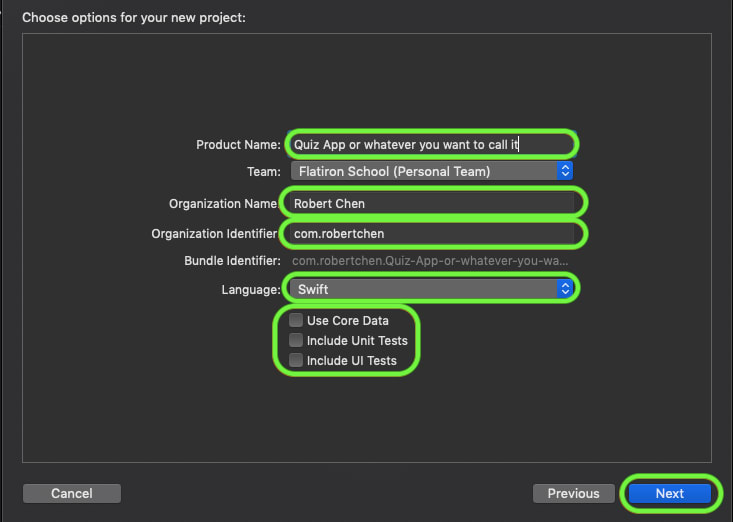Tick the Include UI Tests checkbox
Viewport: 733px width, 522px height.
pyautogui.click(x=295, y=360)
